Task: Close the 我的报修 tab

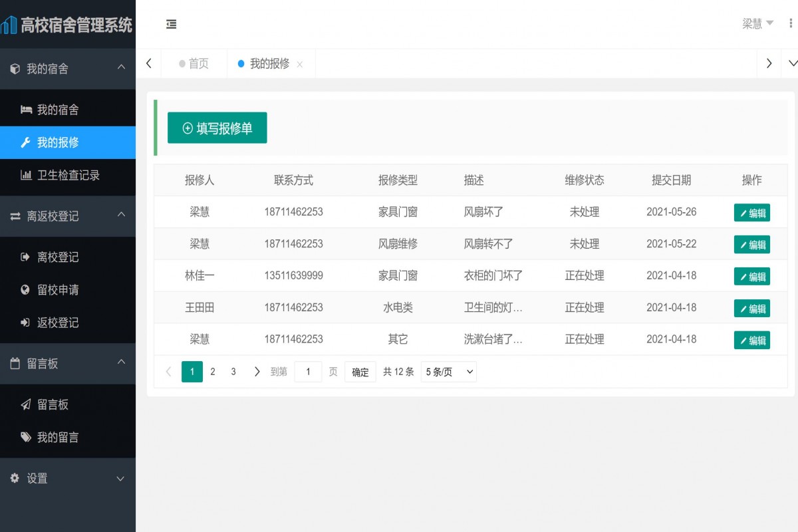Action: coord(300,63)
